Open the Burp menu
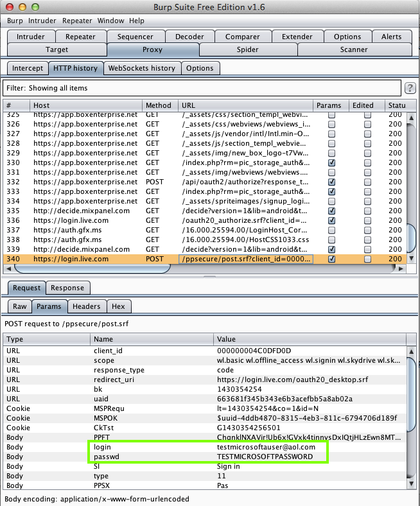This screenshot has width=420, height=506. pyautogui.click(x=15, y=21)
